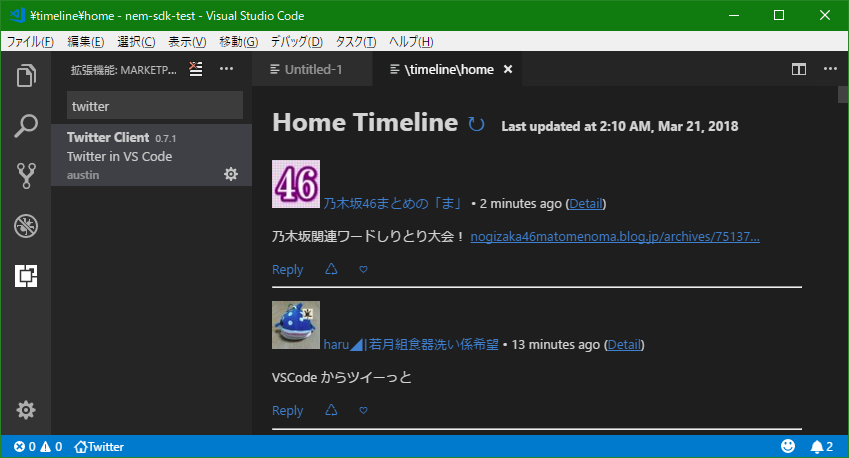This screenshot has height=458, width=849.
Task: Retweet the VSCode からツイーっと tweet
Action: [x=331, y=410]
